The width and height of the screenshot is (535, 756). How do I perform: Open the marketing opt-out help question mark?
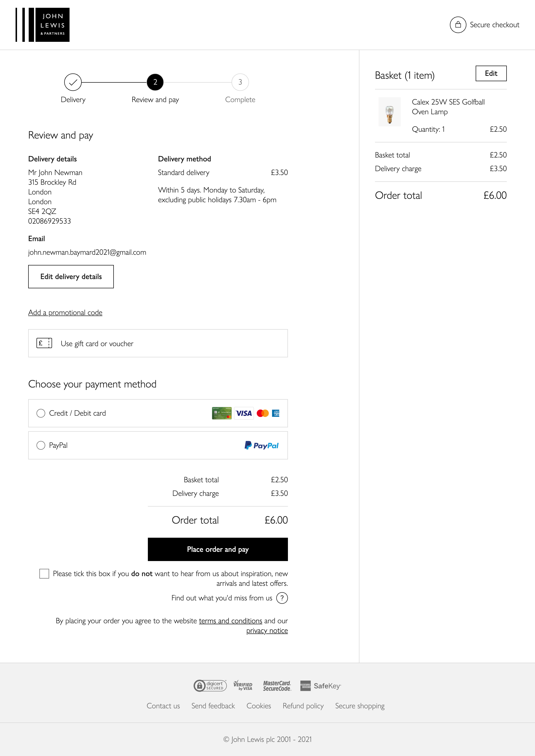click(282, 598)
